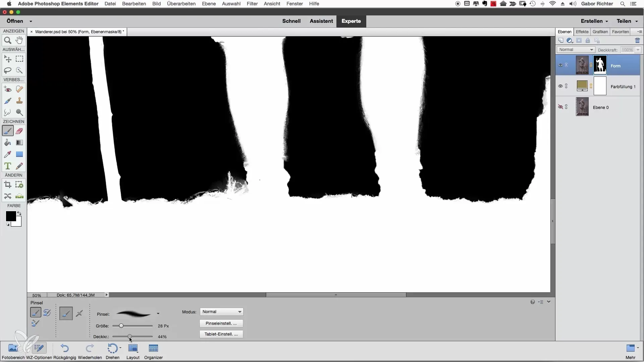Image resolution: width=644 pixels, height=362 pixels.
Task: Click the black foreground color swatch
Action: click(x=11, y=216)
